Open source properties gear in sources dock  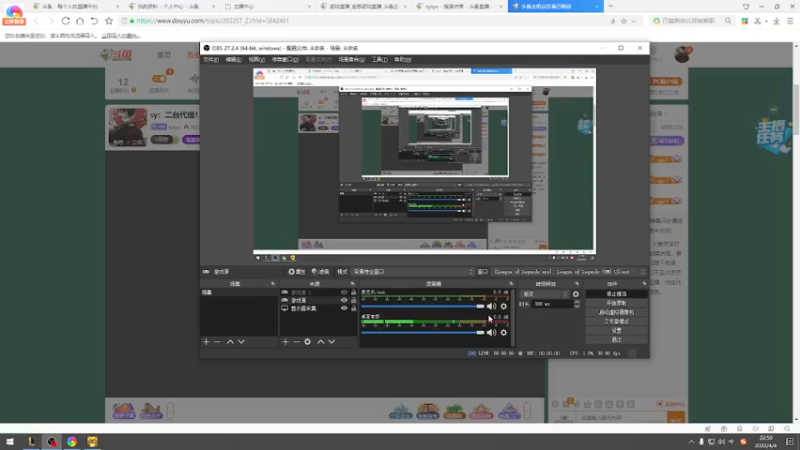tap(308, 341)
